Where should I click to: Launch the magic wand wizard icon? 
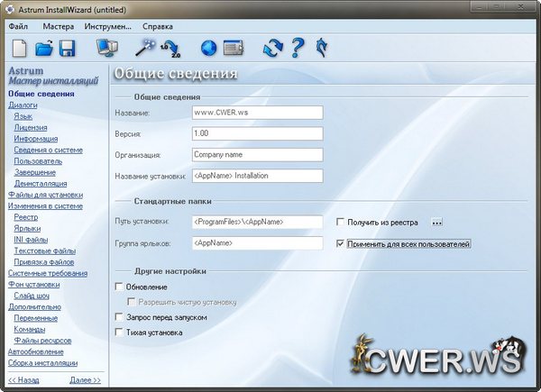[143, 46]
